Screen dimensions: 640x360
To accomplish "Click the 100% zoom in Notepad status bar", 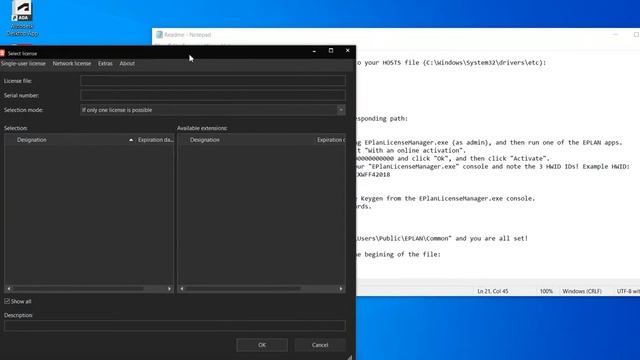I will 546,291.
